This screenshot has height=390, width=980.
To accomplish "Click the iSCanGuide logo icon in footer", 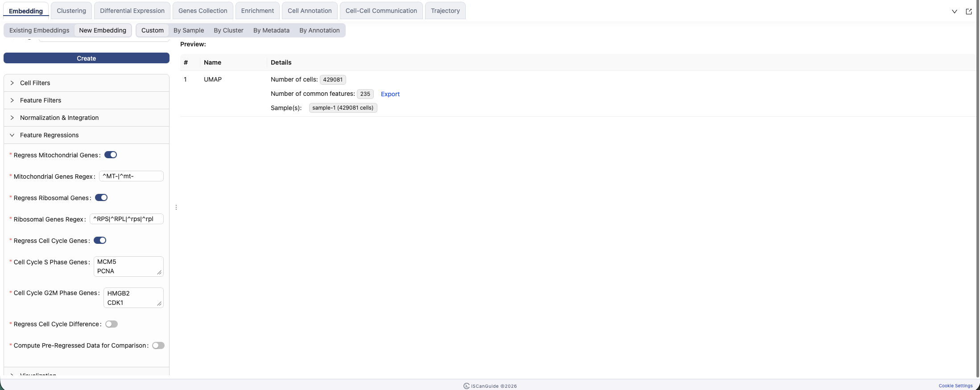I will 466,386.
